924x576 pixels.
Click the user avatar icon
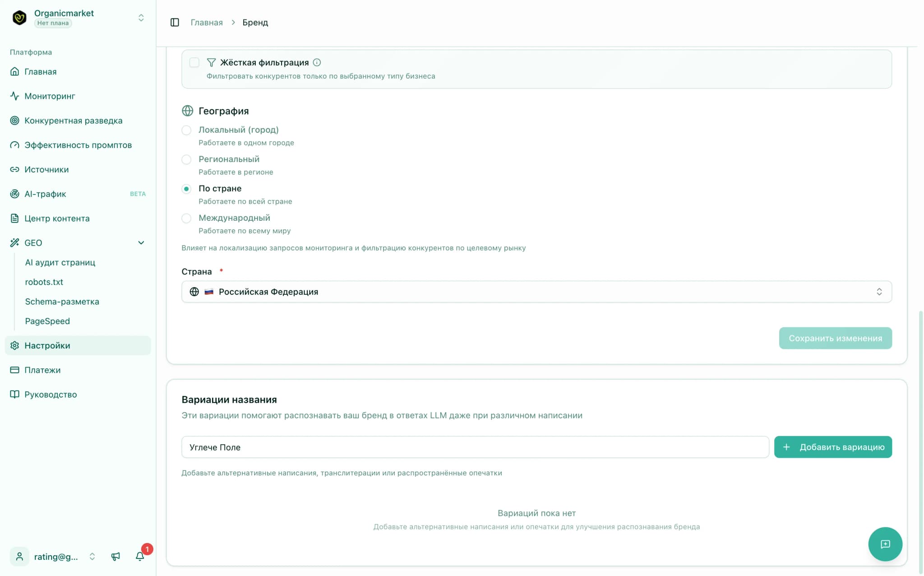19,556
